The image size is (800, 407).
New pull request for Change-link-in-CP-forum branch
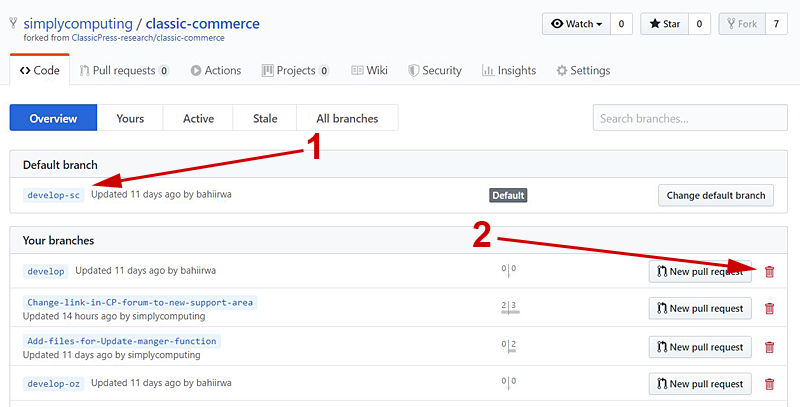point(700,309)
